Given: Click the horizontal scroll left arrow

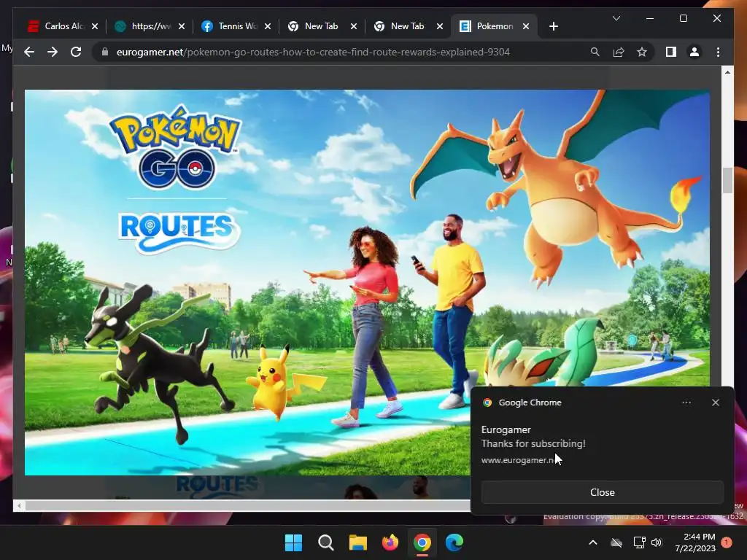Looking at the screenshot, I should (19, 505).
